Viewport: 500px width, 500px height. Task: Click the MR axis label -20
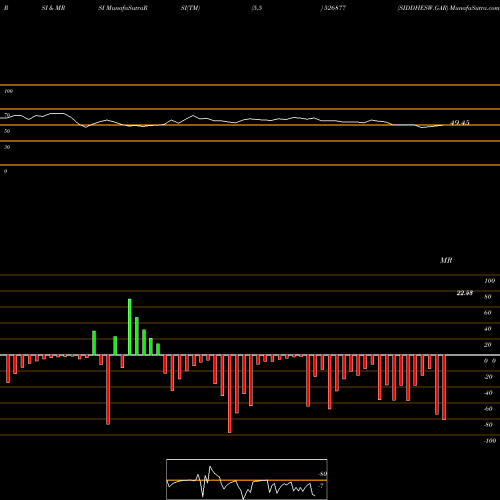tap(488, 377)
